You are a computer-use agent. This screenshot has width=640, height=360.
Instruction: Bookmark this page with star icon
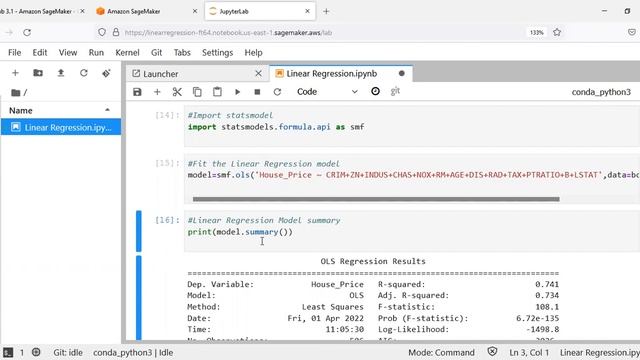(x=557, y=32)
